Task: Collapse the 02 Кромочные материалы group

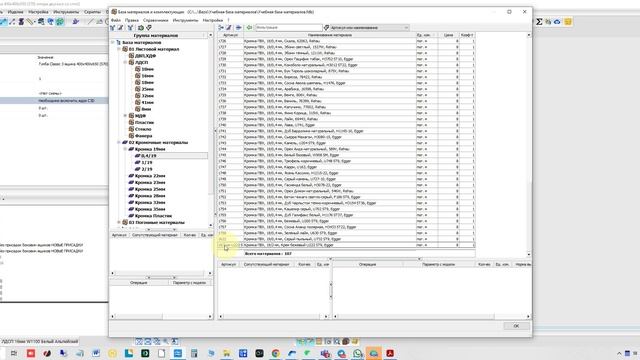Action: (119, 142)
